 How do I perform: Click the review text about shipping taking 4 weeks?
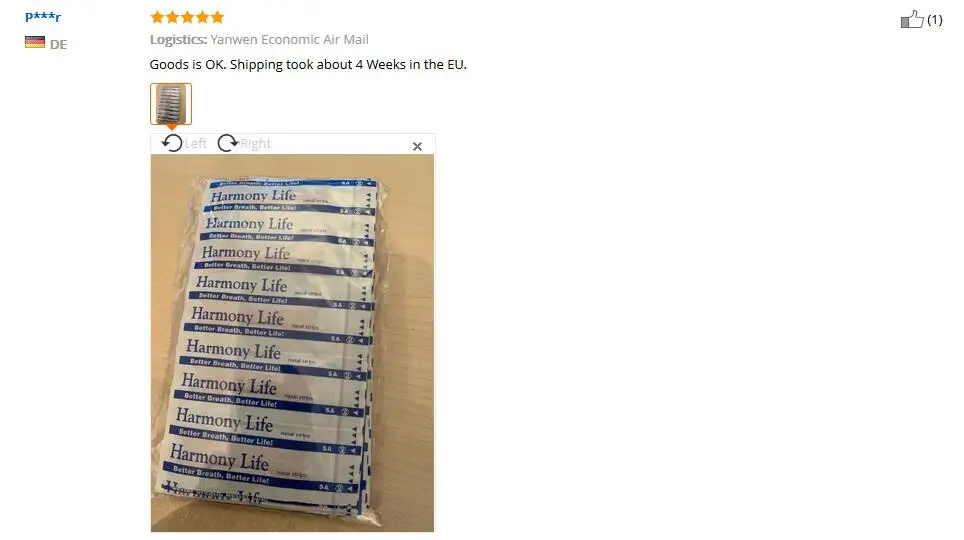tap(308, 65)
